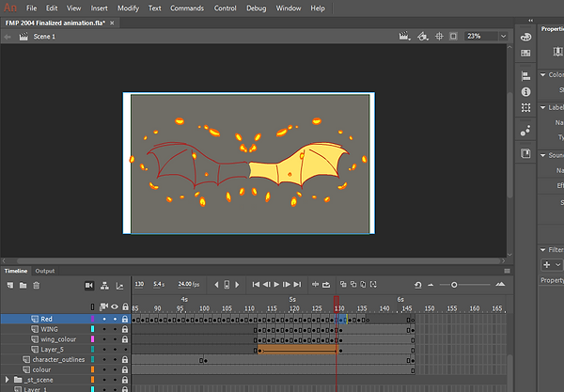This screenshot has height=392, width=564.
Task: Open the Swatches panel icon
Action: 525,54
